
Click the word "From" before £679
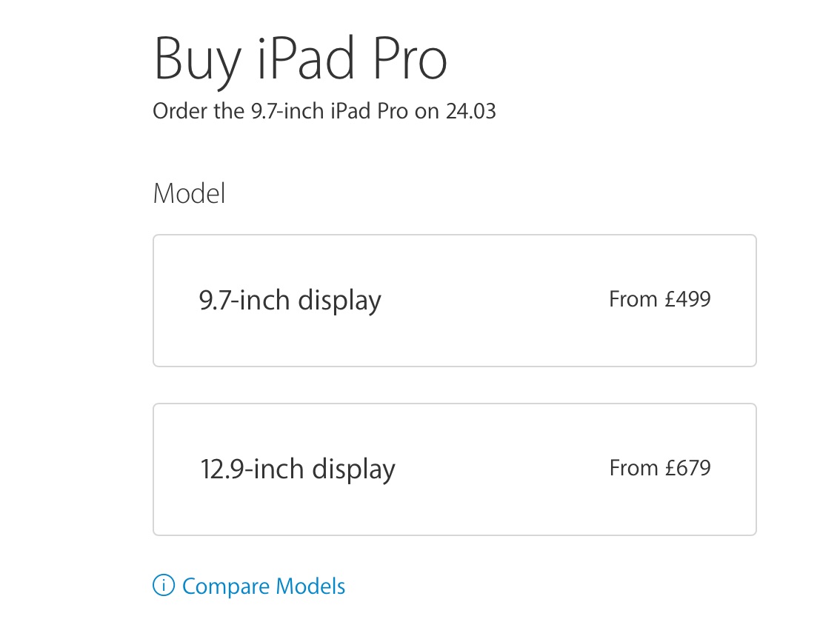click(x=633, y=468)
